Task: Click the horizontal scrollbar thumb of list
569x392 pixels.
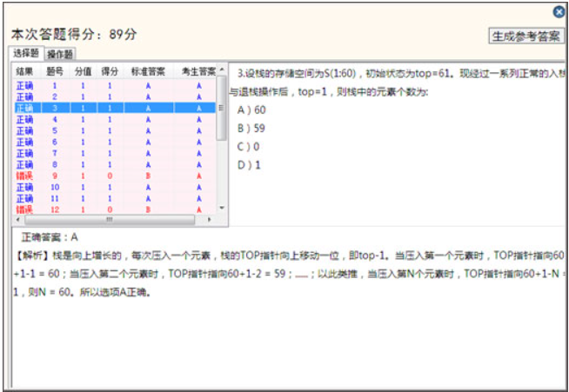Action: [110, 219]
